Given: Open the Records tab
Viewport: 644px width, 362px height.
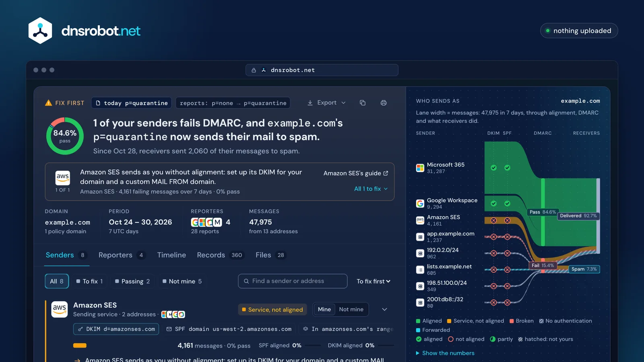Looking at the screenshot, I should coord(221,255).
